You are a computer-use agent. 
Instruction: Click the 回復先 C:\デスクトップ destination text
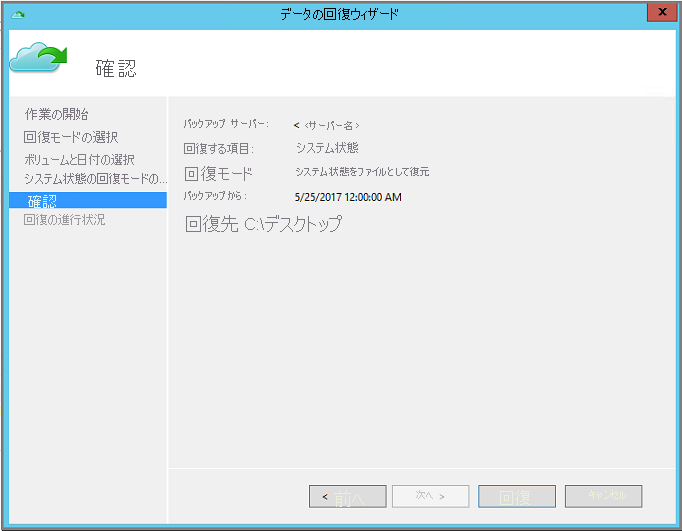point(263,224)
